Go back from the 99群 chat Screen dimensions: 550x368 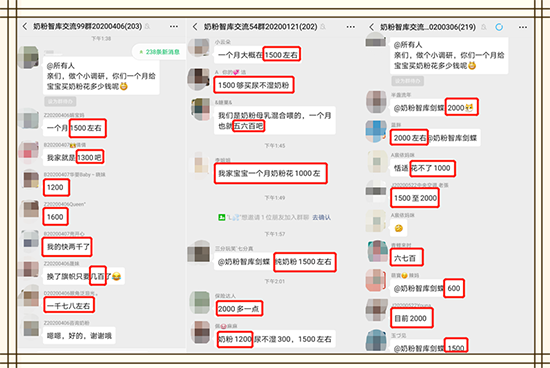click(x=25, y=26)
